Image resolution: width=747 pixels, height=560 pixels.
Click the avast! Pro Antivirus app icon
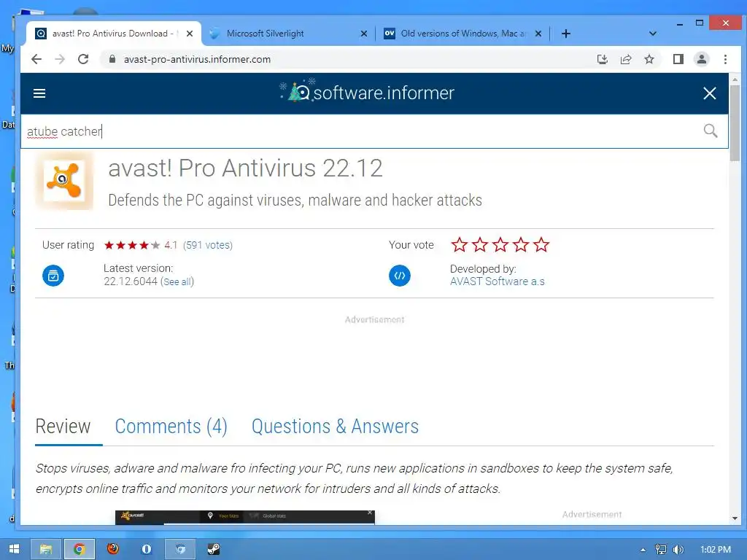coord(64,181)
